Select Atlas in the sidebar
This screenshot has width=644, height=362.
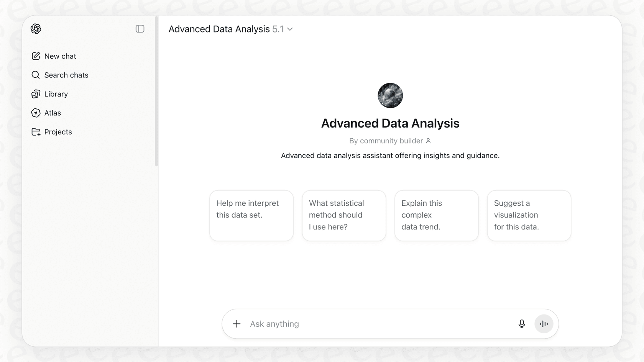coord(53,113)
